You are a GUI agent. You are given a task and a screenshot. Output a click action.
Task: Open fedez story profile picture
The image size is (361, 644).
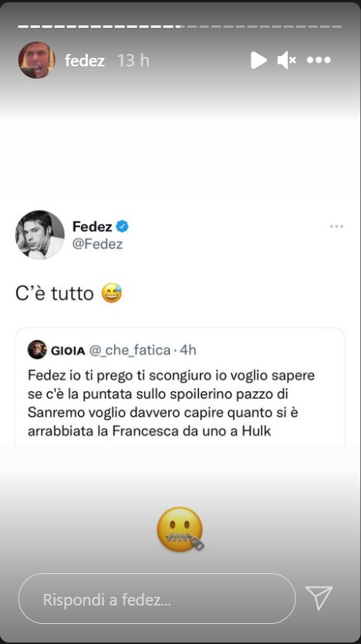click(36, 60)
